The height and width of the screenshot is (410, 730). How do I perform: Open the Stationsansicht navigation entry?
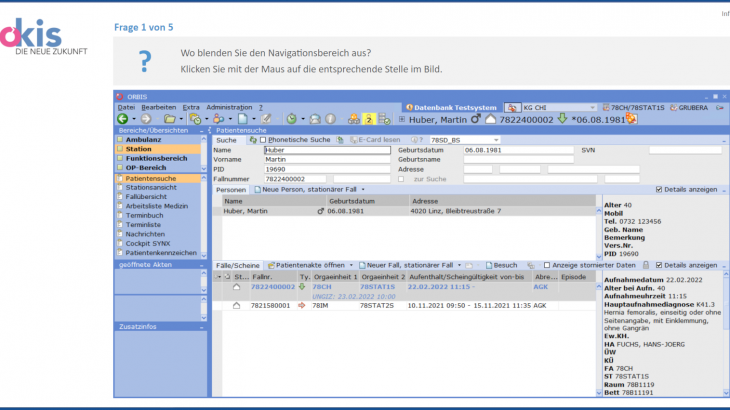pos(152,187)
